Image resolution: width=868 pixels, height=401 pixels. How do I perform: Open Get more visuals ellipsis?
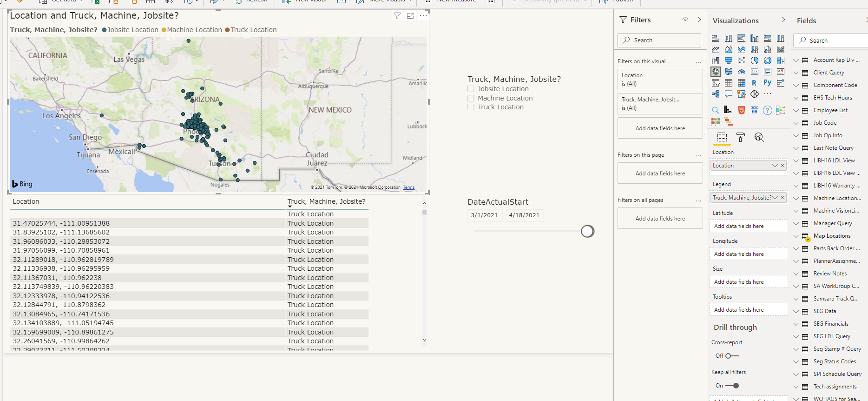point(768,94)
